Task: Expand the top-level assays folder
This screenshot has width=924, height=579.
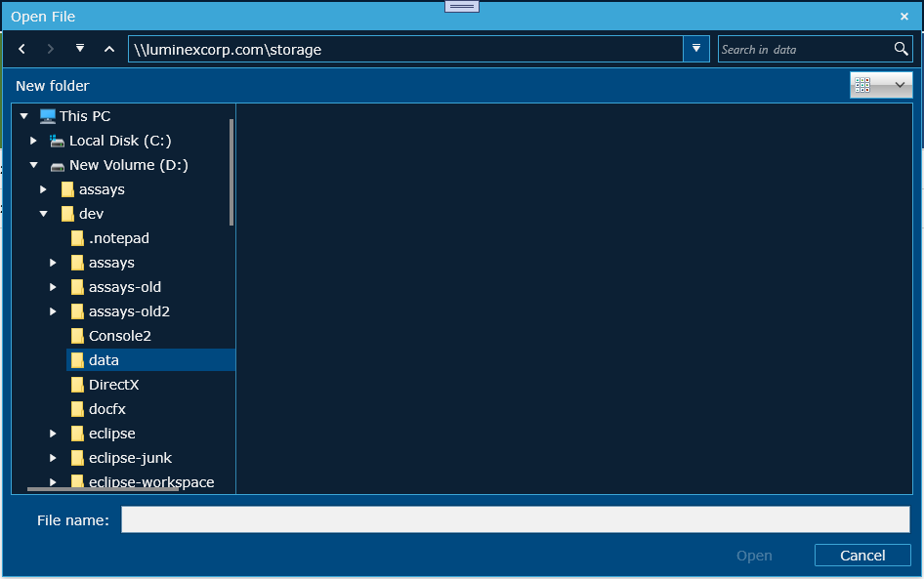Action: coord(43,189)
